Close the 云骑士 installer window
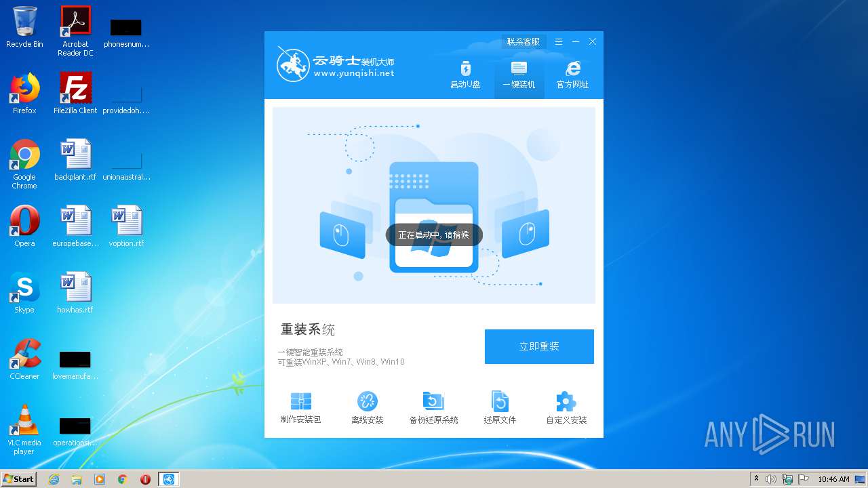868x488 pixels. pos(593,42)
